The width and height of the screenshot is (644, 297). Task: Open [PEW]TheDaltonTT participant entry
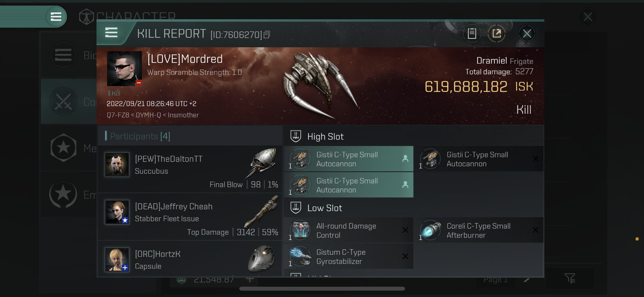pyautogui.click(x=190, y=169)
